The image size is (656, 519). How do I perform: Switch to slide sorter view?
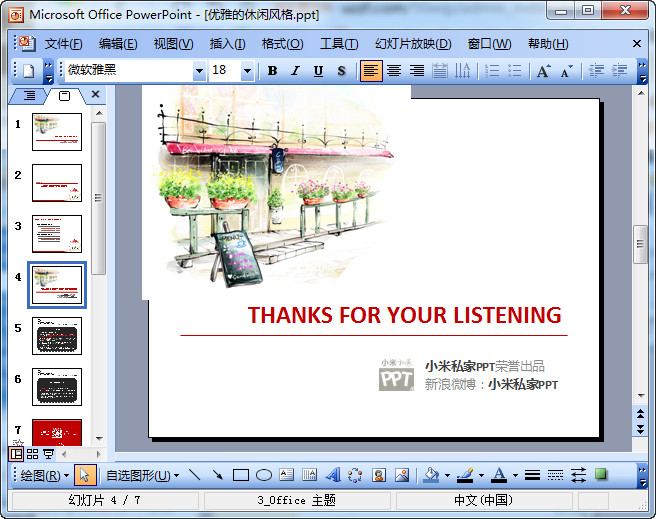pos(32,454)
